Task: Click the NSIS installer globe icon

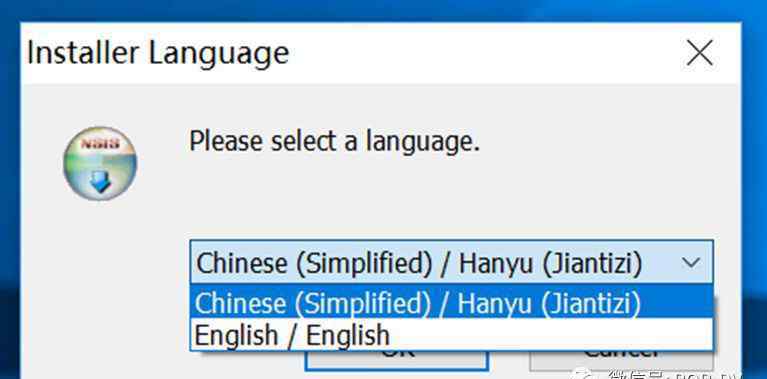Action: pyautogui.click(x=100, y=163)
